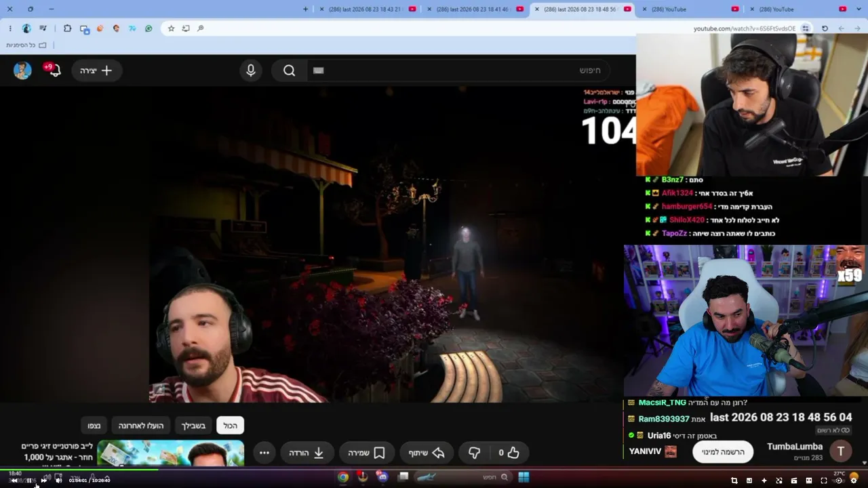Click the crop icon in the bottom bar
868x488 pixels.
tap(734, 481)
